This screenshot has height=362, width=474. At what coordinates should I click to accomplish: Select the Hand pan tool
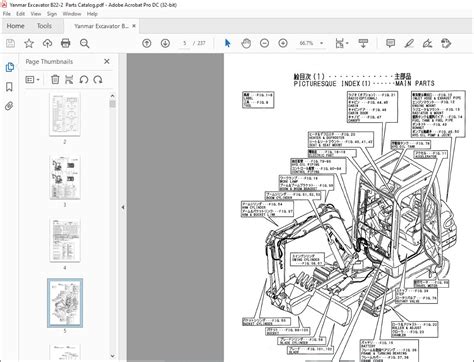click(x=246, y=43)
